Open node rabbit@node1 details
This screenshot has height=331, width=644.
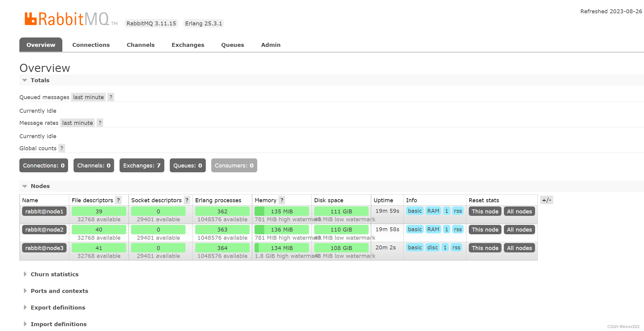click(x=44, y=211)
